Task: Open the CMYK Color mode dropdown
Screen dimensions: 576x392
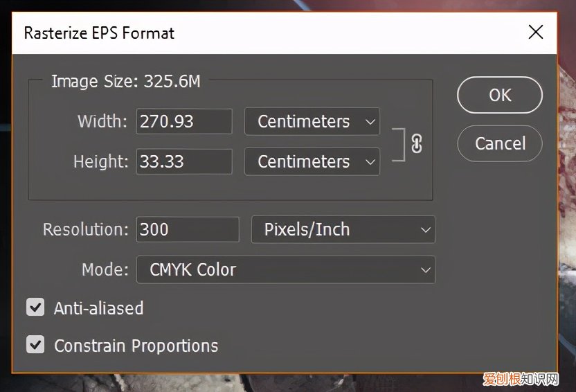Action: click(285, 269)
